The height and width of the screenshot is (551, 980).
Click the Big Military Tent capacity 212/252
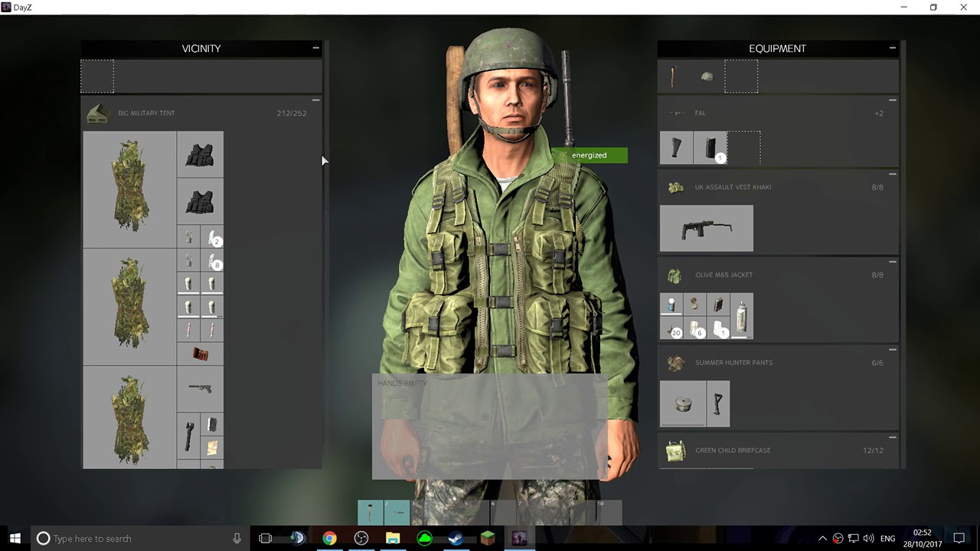pyautogui.click(x=291, y=113)
